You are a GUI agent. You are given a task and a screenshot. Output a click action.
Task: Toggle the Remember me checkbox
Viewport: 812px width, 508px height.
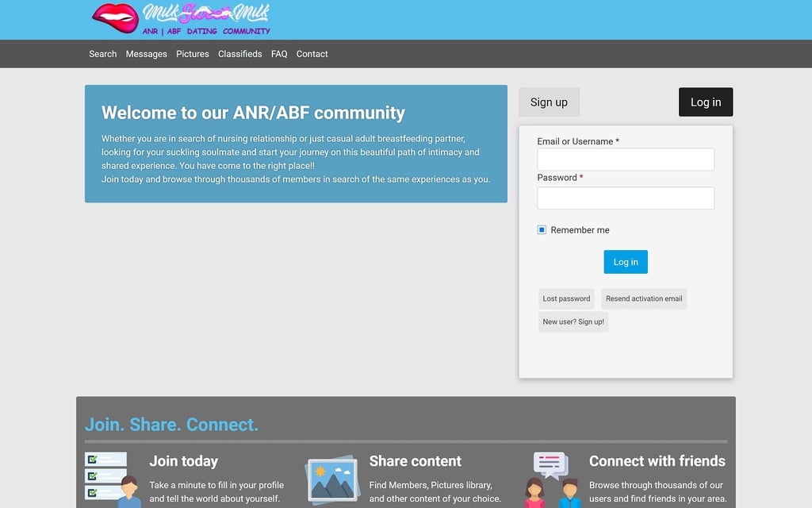[542, 230]
